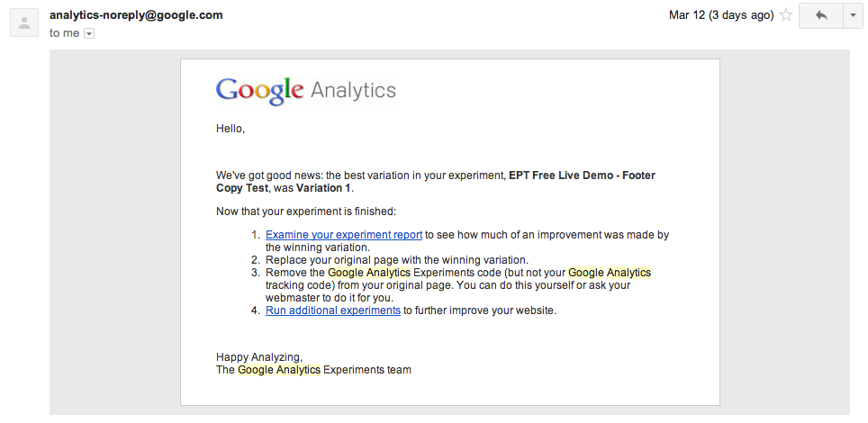Viewport: 868px width, 423px height.
Task: Click highlighted "Google Analytics" in the email signature
Action: (279, 370)
